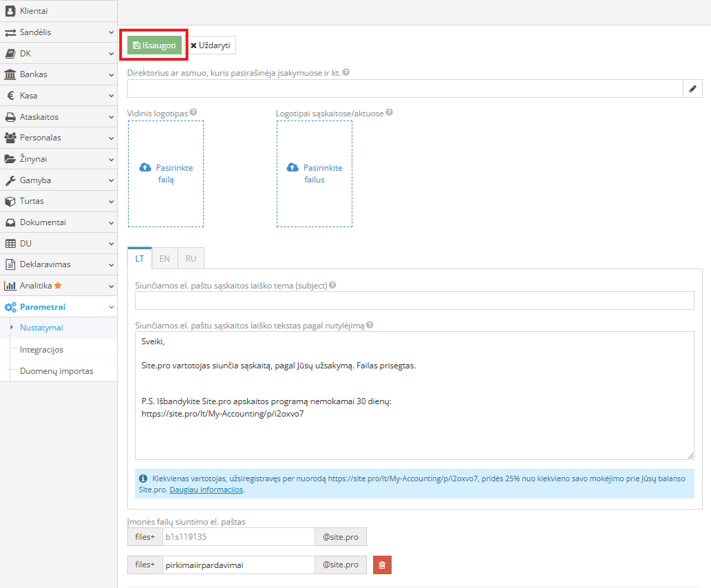Click the email subject input field
The width and height of the screenshot is (711, 588).
click(x=414, y=301)
